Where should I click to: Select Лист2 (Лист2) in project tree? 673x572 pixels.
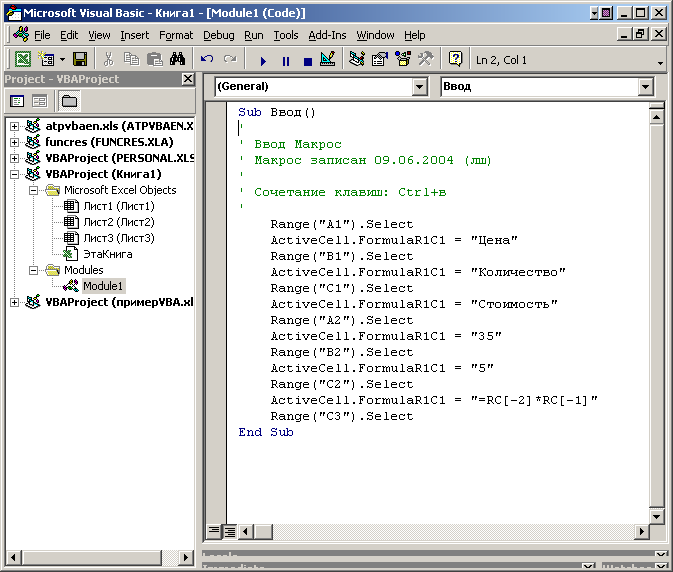click(x=118, y=222)
